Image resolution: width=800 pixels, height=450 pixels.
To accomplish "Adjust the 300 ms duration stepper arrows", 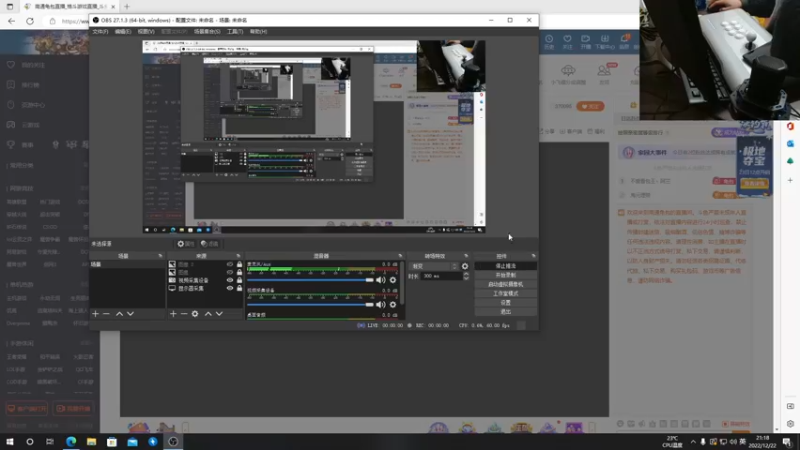I will tap(466, 276).
